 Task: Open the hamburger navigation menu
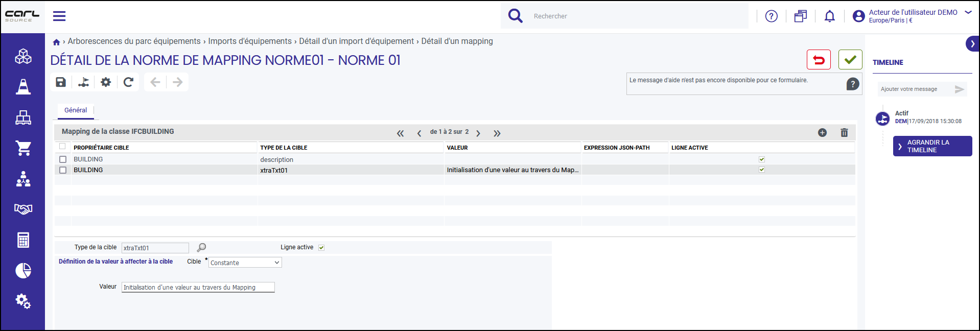point(59,16)
